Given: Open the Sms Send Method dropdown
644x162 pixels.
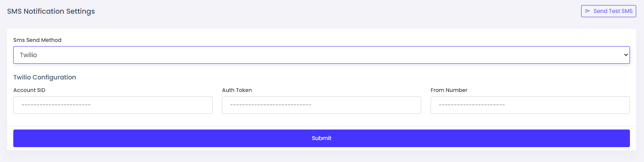Looking at the screenshot, I should click(x=321, y=55).
